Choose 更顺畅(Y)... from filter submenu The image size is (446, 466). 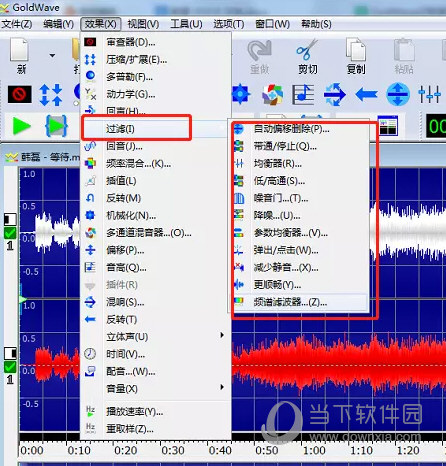299,285
